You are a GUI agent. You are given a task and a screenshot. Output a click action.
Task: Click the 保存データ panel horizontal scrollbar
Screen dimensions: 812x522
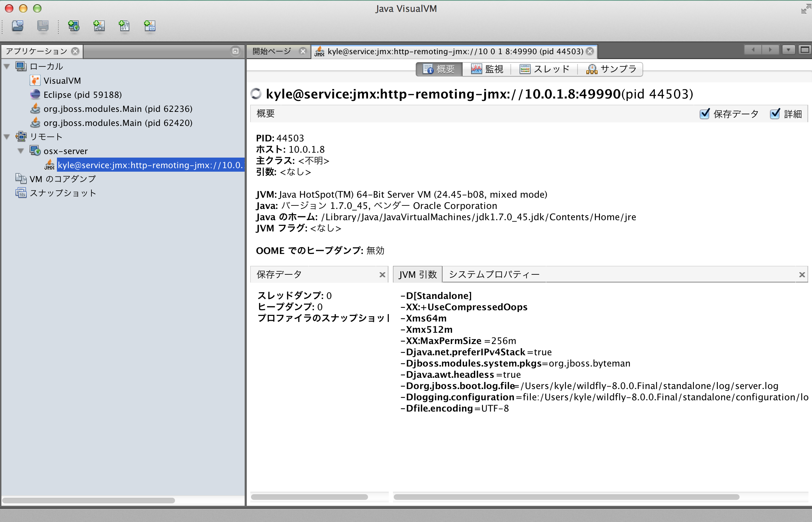pos(309,497)
